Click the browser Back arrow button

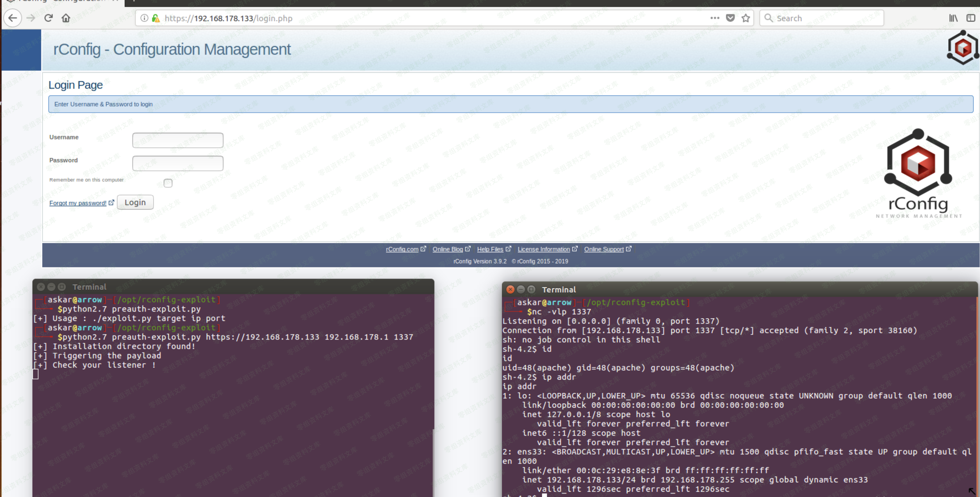point(13,18)
